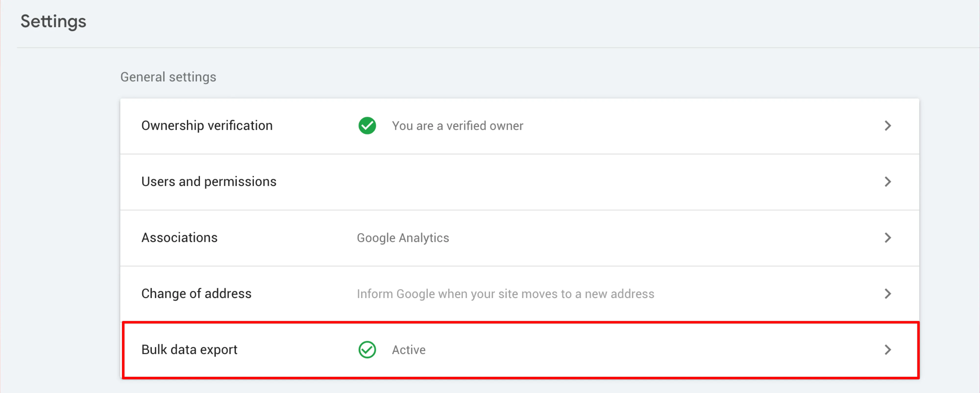Click the Bulk data export chevron arrow
980x393 pixels.
tap(888, 350)
